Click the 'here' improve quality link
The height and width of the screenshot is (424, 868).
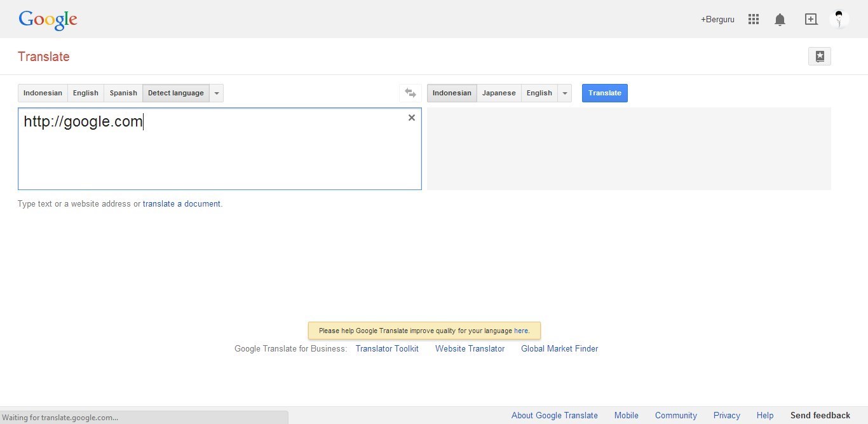tap(521, 331)
